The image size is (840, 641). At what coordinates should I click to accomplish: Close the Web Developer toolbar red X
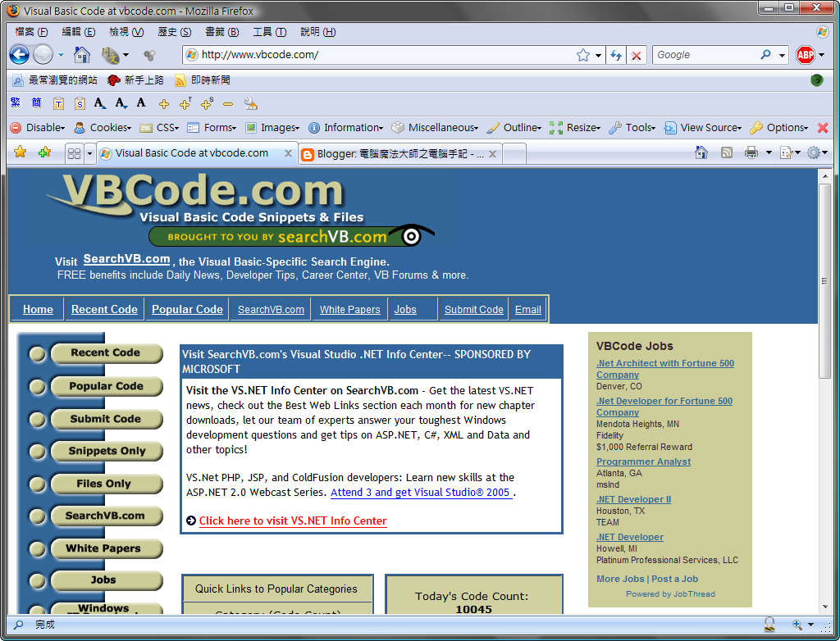point(823,127)
